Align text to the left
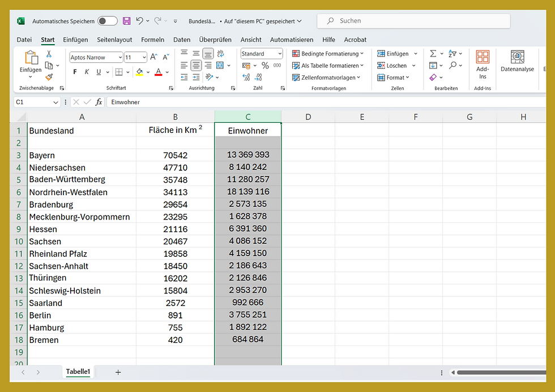This screenshot has width=555, height=392. [x=184, y=65]
